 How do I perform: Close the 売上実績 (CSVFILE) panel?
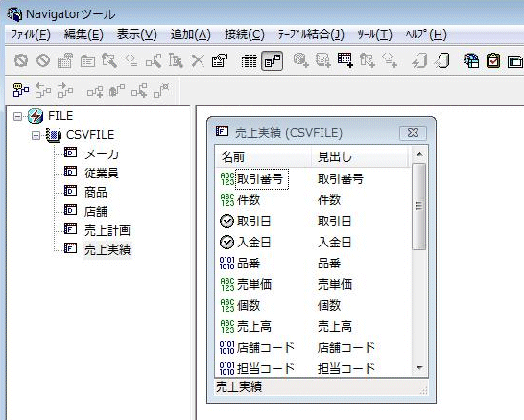click(x=413, y=133)
